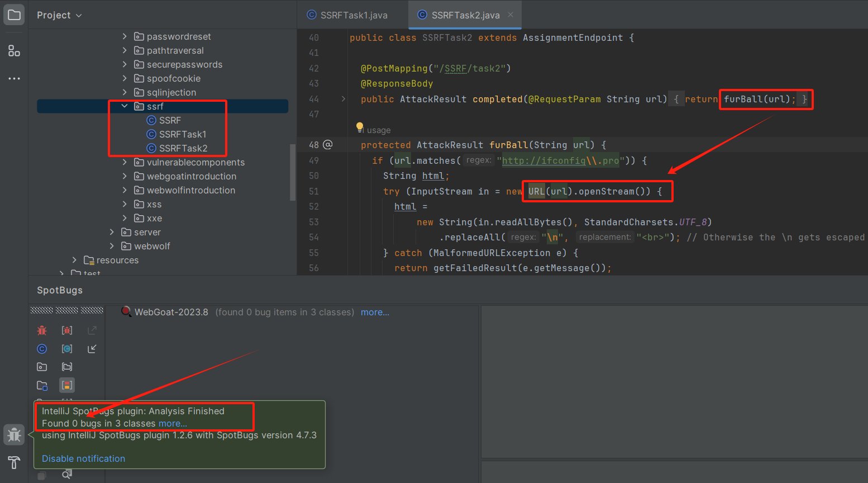This screenshot has height=483, width=868.
Task: Open the Build hammer tool window icon
Action: 14,462
